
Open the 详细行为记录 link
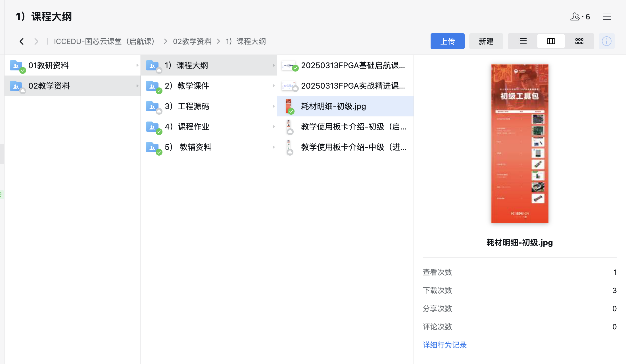tap(444, 345)
